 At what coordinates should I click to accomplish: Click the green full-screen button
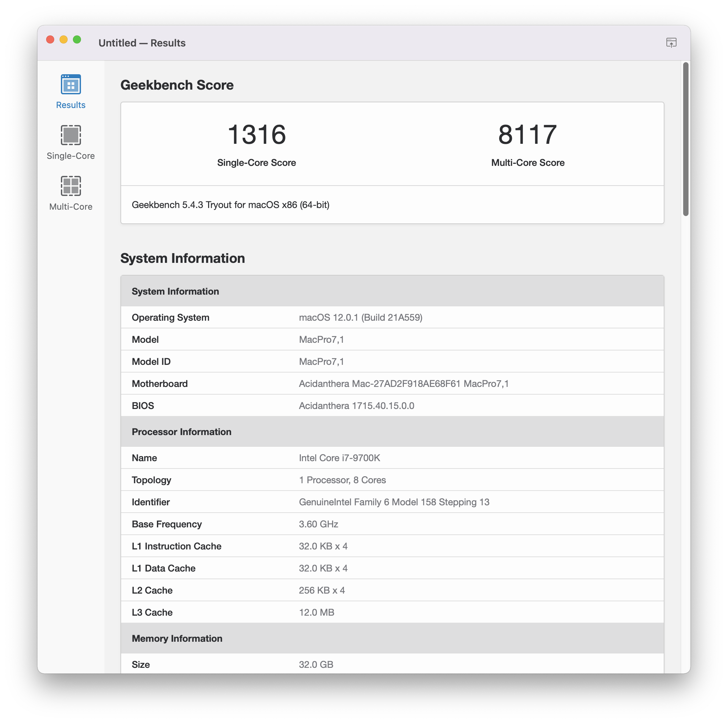click(77, 39)
